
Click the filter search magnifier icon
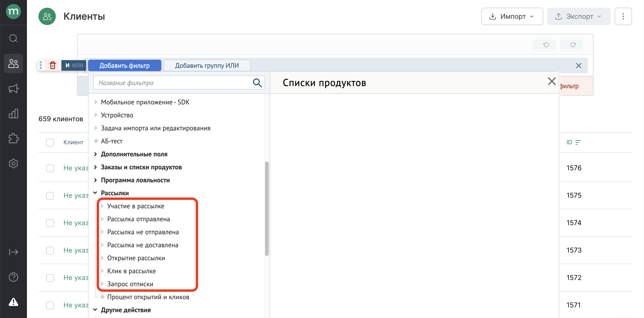point(257,83)
